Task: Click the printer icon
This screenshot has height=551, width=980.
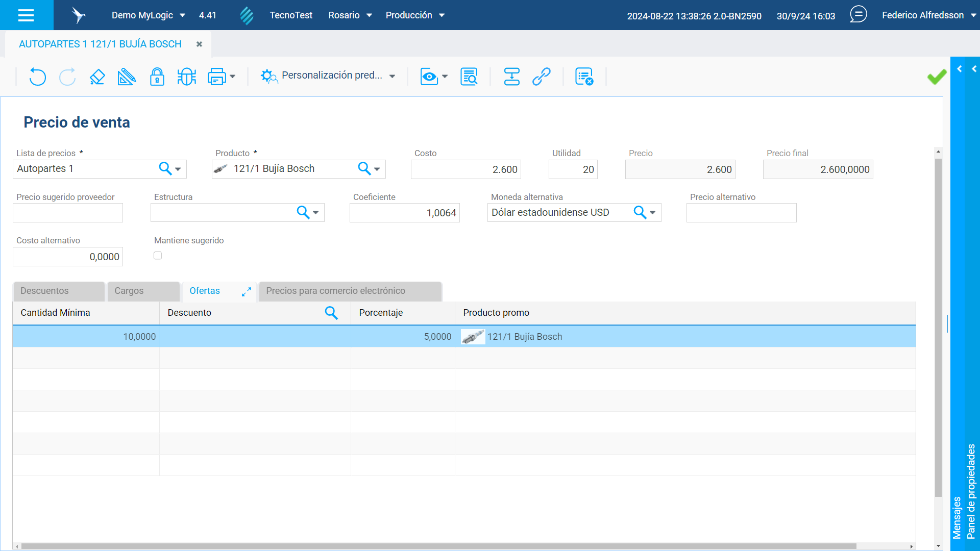Action: click(x=216, y=77)
